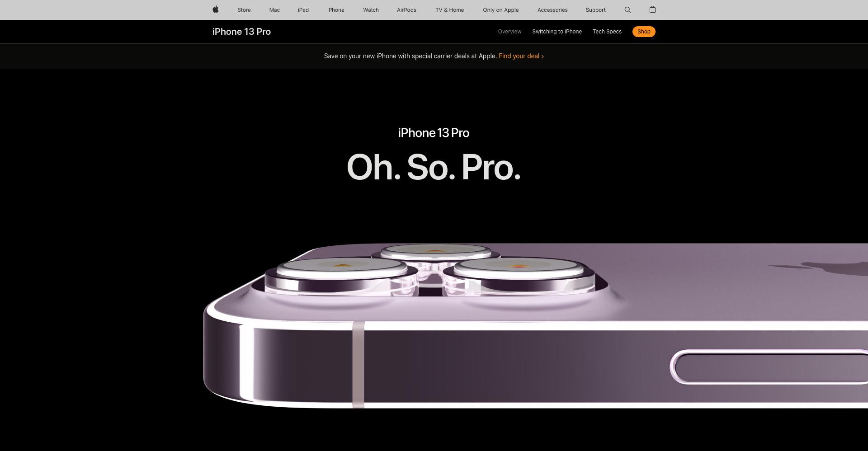Viewport: 868px width, 451px height.
Task: Open the shopping bag icon
Action: (652, 9)
